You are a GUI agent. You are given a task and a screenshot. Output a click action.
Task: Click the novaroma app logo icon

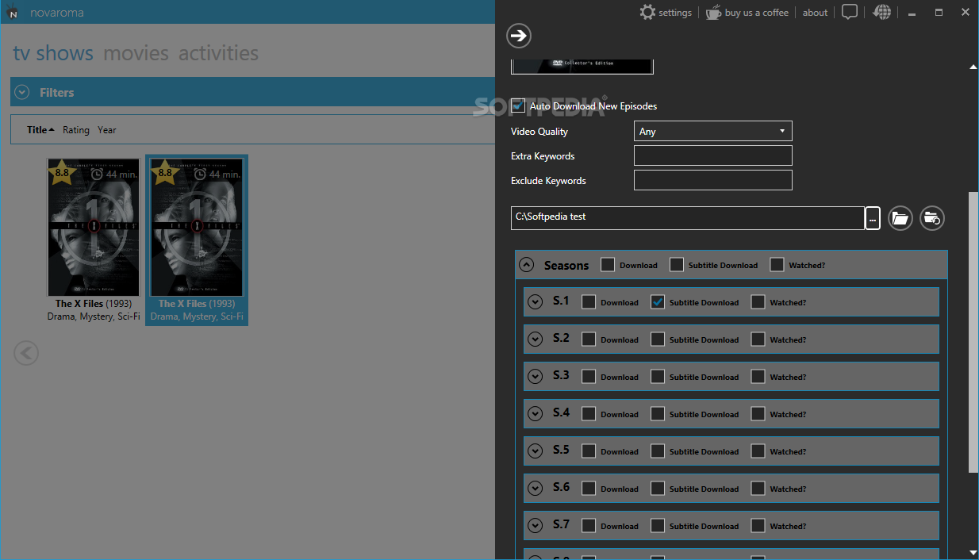12,12
